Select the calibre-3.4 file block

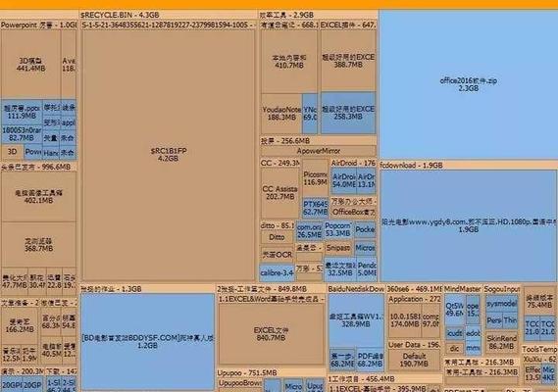pyautogui.click(x=277, y=272)
